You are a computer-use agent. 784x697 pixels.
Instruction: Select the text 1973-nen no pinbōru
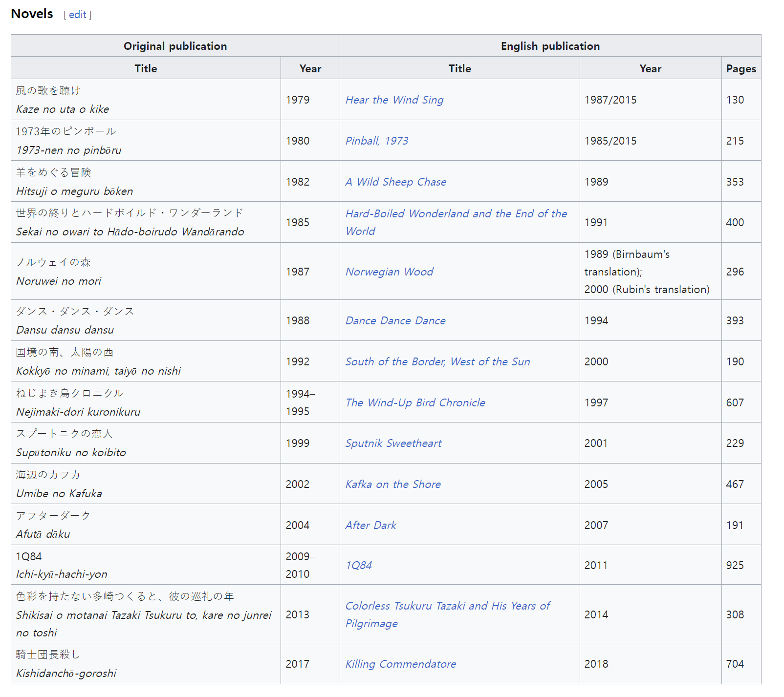tap(69, 150)
